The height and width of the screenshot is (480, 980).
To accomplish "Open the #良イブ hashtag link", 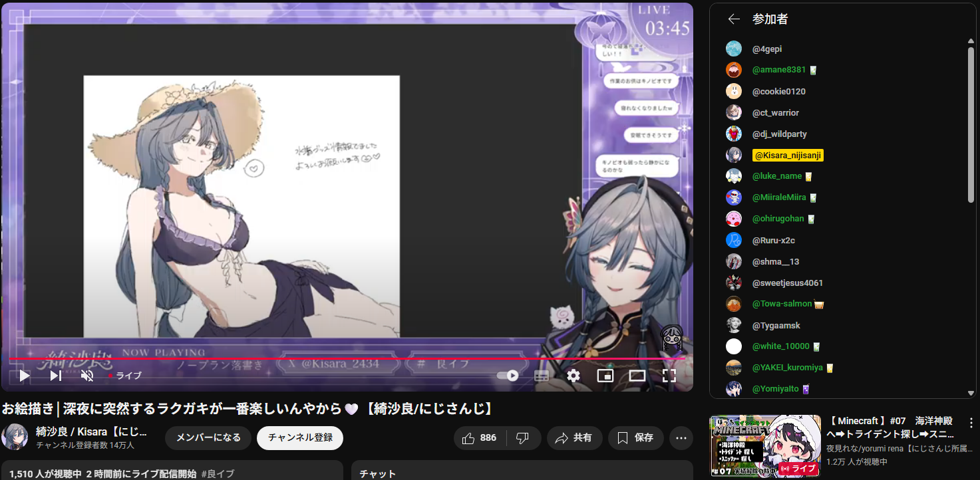I will [218, 474].
